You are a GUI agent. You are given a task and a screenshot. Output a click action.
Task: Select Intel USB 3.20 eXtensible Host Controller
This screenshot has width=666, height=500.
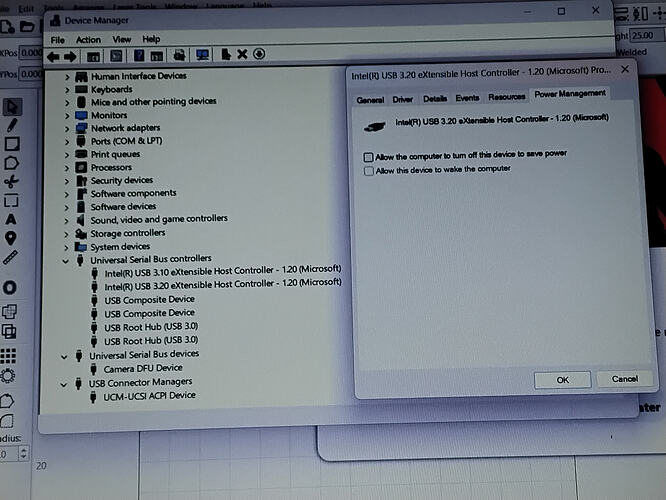point(223,284)
